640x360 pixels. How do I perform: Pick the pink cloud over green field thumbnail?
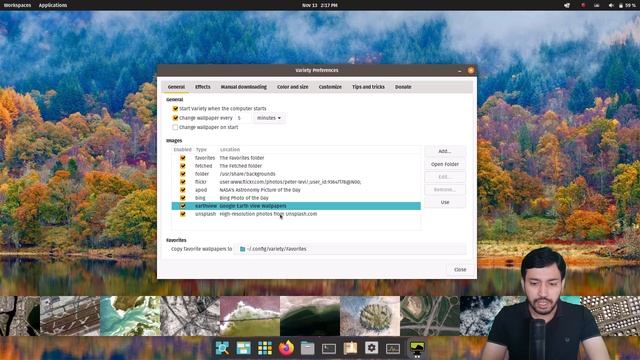pos(250,316)
